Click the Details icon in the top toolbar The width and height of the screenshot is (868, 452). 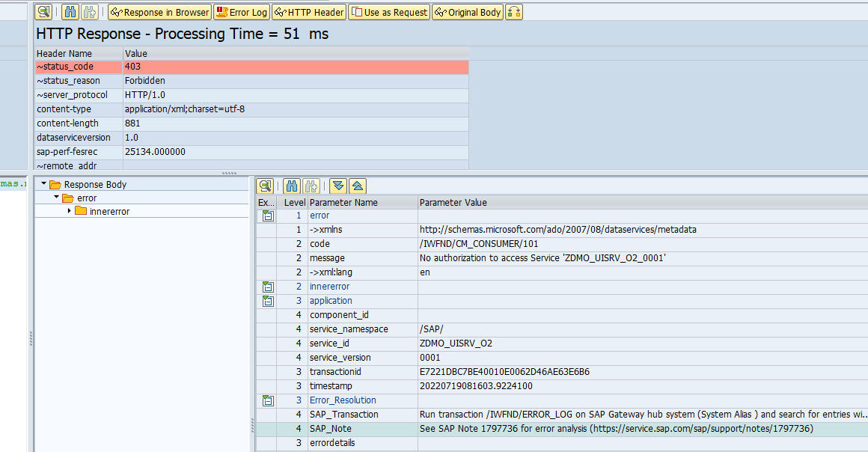coord(44,12)
